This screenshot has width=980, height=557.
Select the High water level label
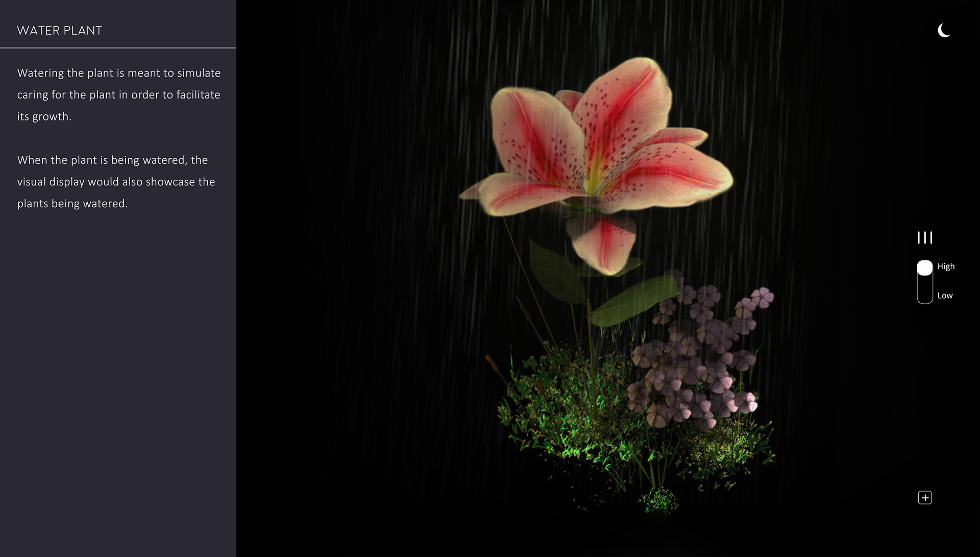946,267
